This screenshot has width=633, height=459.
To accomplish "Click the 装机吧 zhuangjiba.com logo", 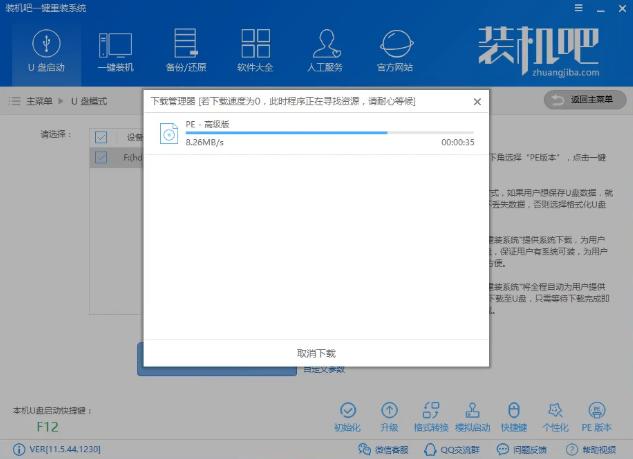I will (x=539, y=51).
